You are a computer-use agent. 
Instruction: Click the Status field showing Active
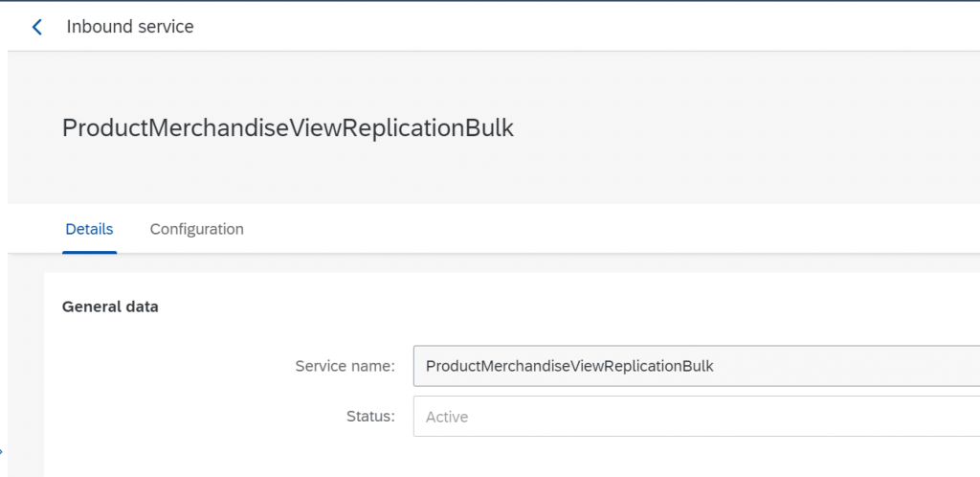click(697, 417)
